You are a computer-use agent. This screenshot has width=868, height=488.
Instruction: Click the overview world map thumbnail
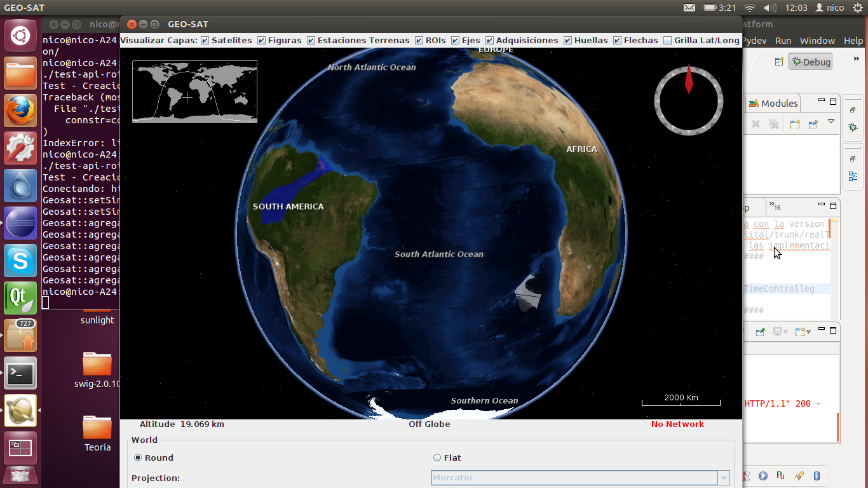pyautogui.click(x=194, y=91)
